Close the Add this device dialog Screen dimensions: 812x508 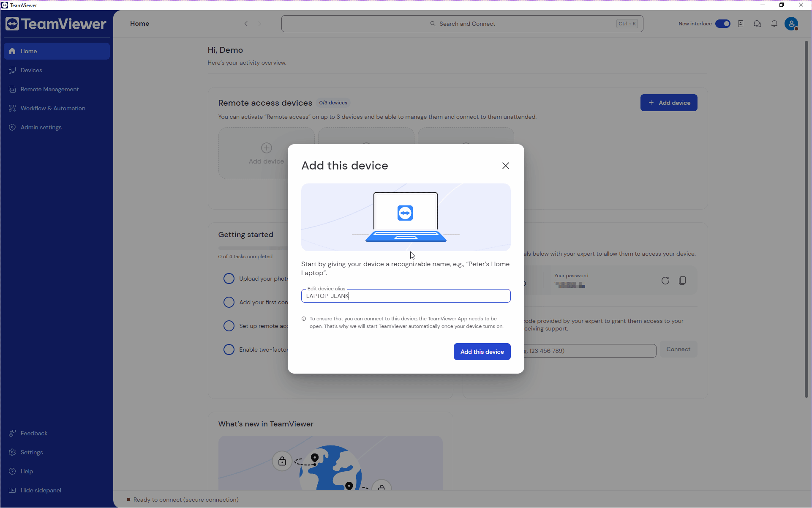(x=505, y=166)
